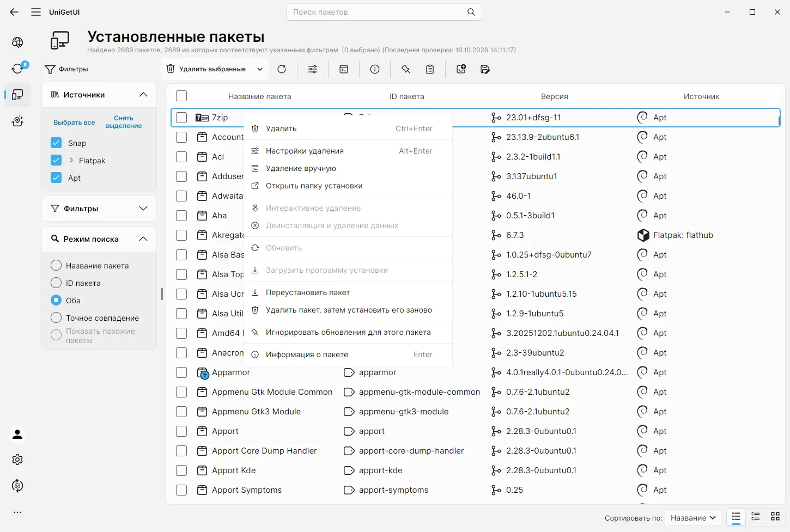Collapse the Источники panel
This screenshot has height=532, width=790.
tap(143, 95)
